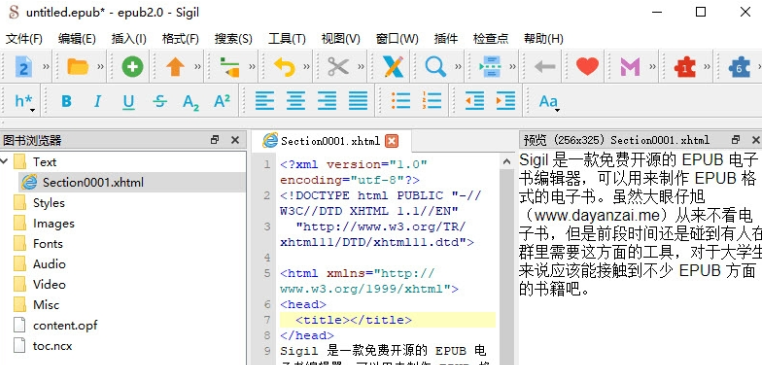Open the 编辑(E) menu

click(77, 39)
